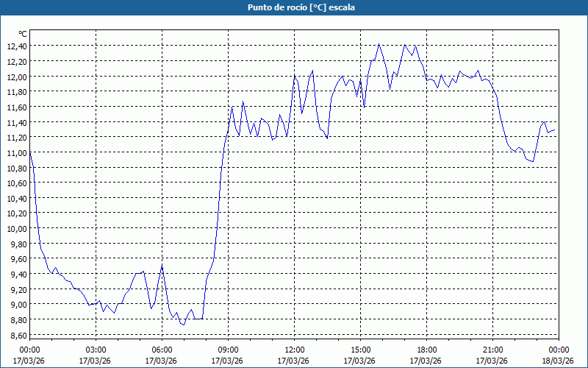
Task: Click the curve's starting point at left edge
Action: 30,152
